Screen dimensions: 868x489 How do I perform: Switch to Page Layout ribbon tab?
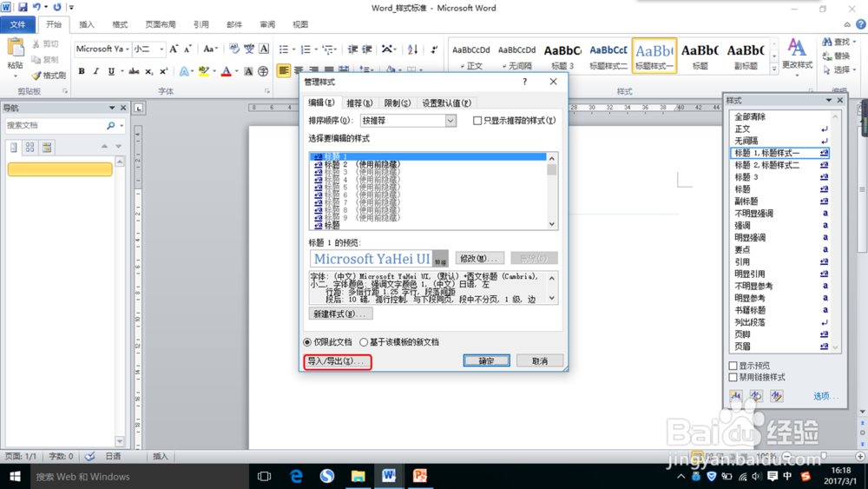[x=160, y=24]
